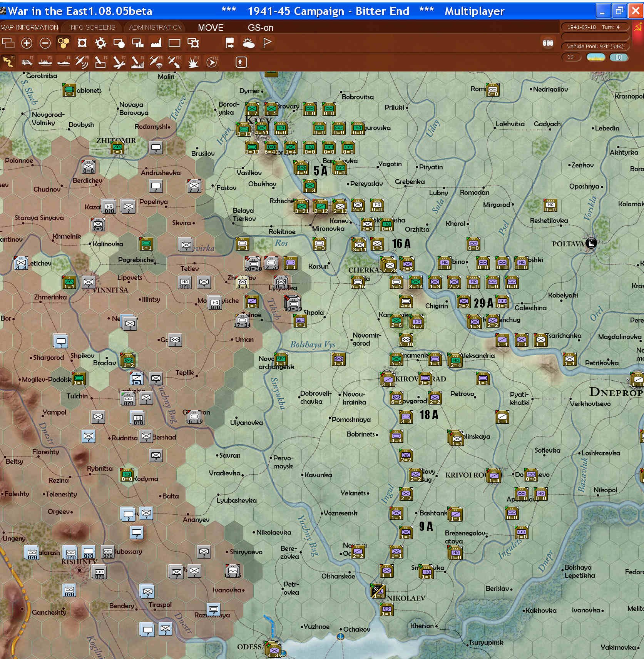Select the Soviet unit stack at Odessa

[x=274, y=649]
